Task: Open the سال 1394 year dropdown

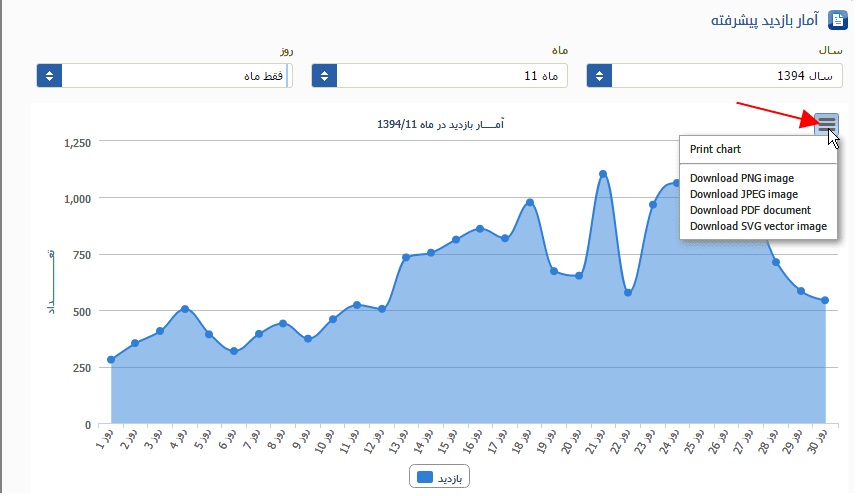Action: (x=725, y=76)
